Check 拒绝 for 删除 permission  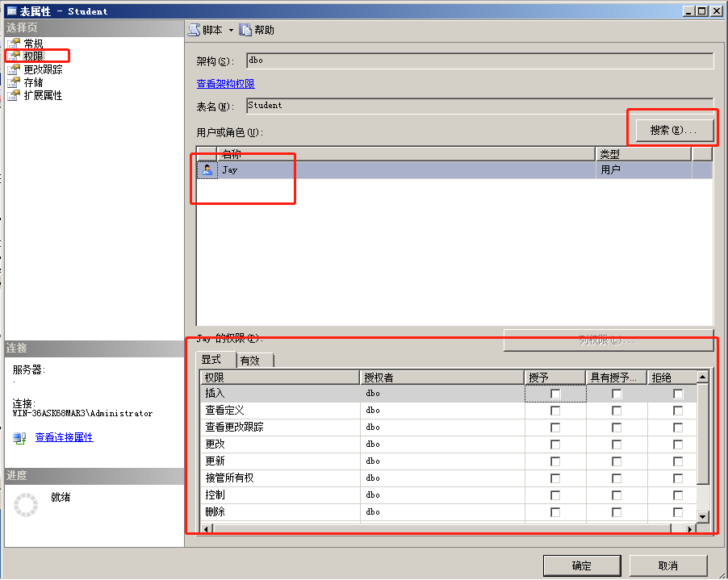click(678, 512)
